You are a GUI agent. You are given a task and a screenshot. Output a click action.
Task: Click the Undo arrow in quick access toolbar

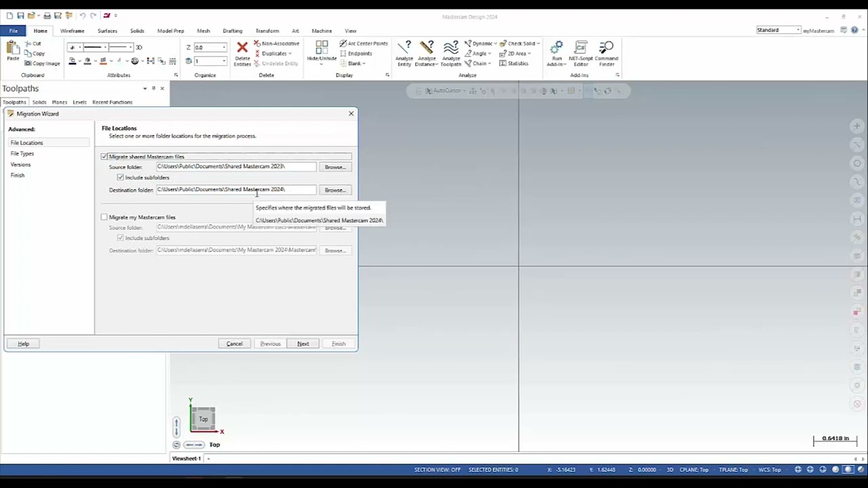[82, 15]
